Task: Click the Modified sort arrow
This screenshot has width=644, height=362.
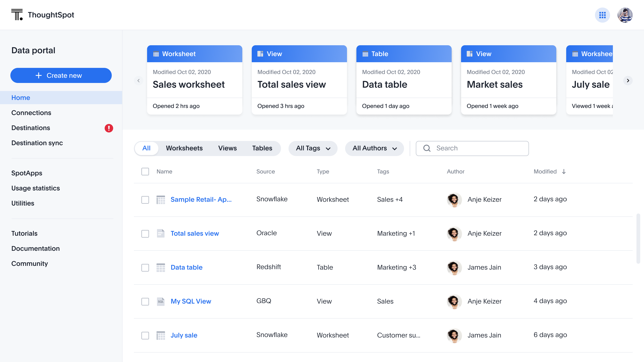Action: (x=564, y=172)
